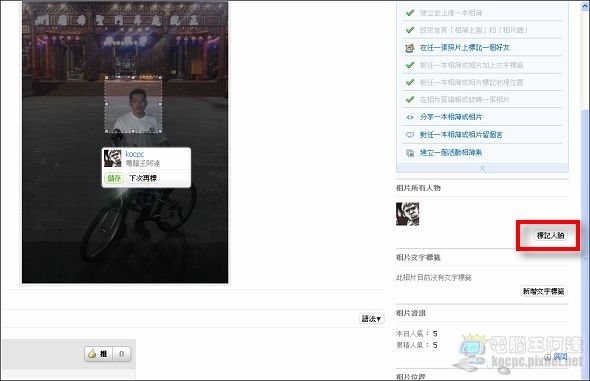The height and width of the screenshot is (381, 590).
Task: Click the album set icon beside 建立一個活動相簿集
Action: (410, 152)
